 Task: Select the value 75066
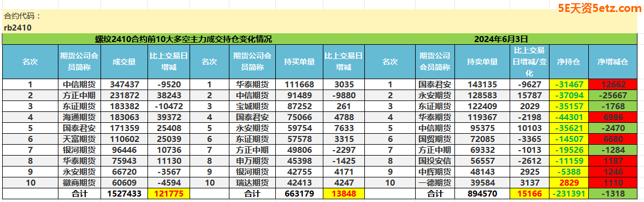pos(299,117)
